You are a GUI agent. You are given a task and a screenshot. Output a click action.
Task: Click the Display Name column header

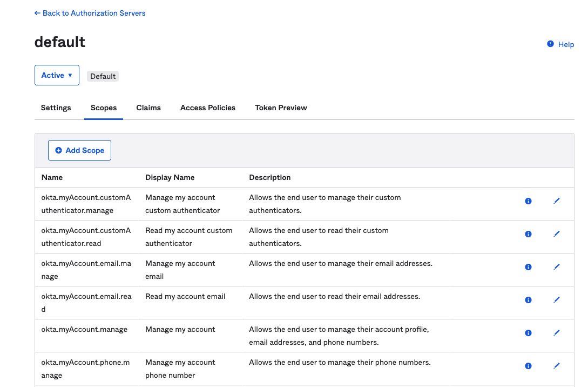coord(170,177)
